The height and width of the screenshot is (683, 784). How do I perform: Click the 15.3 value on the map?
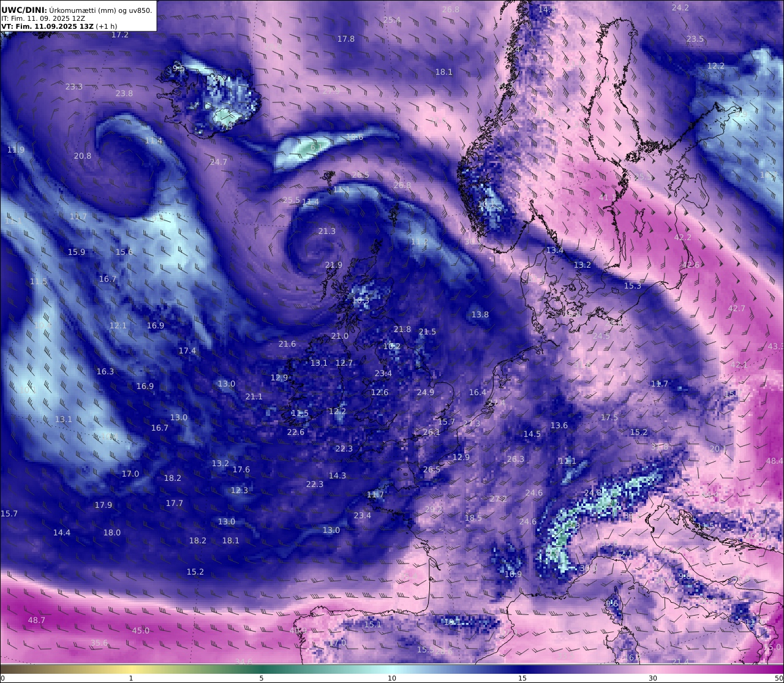[x=633, y=286]
